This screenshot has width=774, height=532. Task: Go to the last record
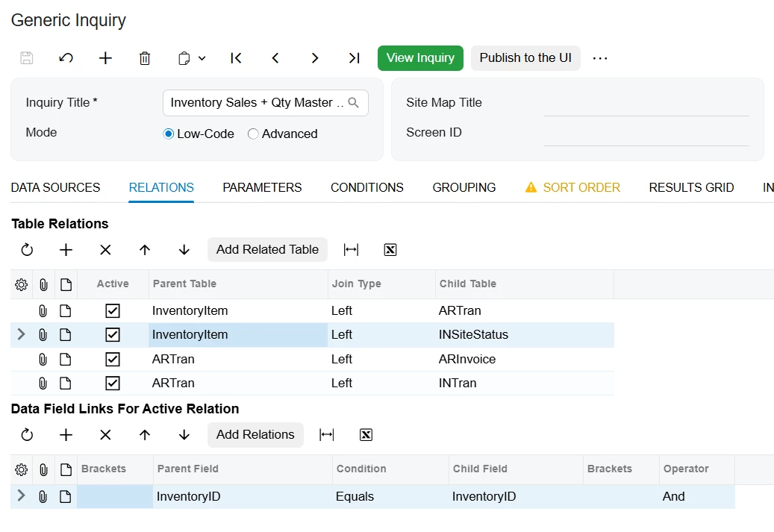coord(355,58)
